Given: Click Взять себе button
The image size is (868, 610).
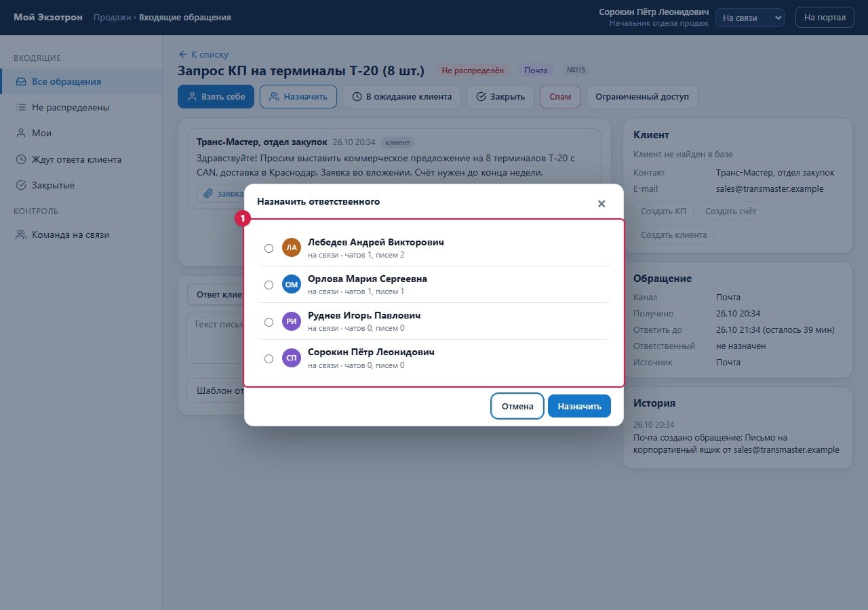Looking at the screenshot, I should [216, 96].
